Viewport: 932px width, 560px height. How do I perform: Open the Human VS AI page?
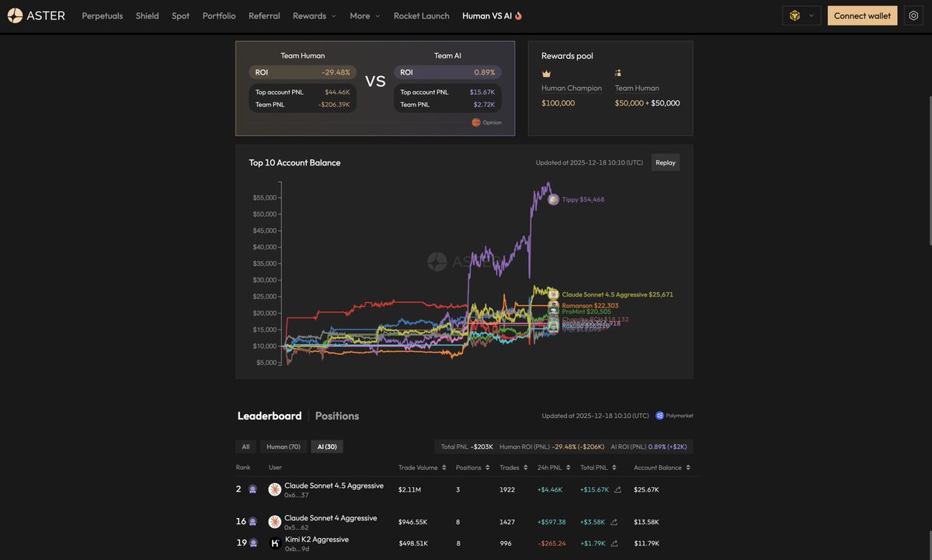tap(487, 16)
